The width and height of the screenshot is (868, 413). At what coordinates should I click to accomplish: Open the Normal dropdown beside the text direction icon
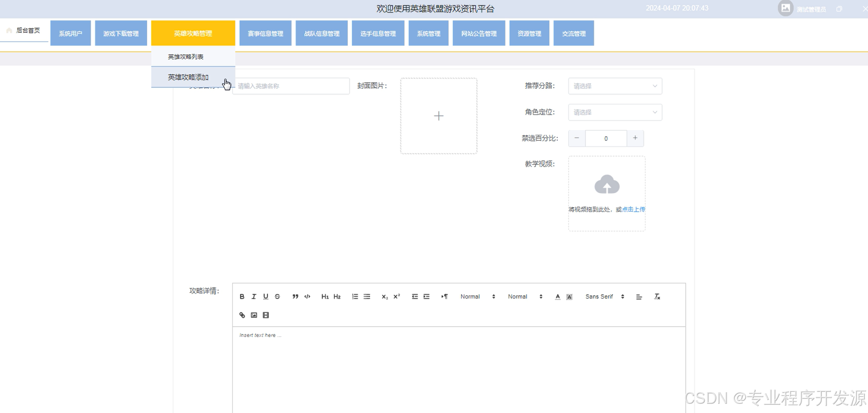tap(478, 297)
